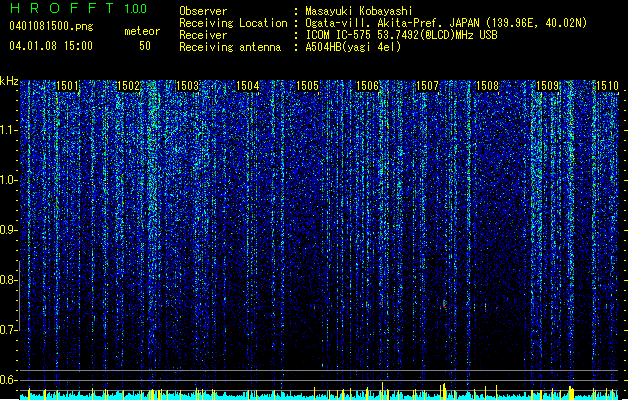Click the date stamp 04.01.08 15:00

pyautogui.click(x=51, y=46)
